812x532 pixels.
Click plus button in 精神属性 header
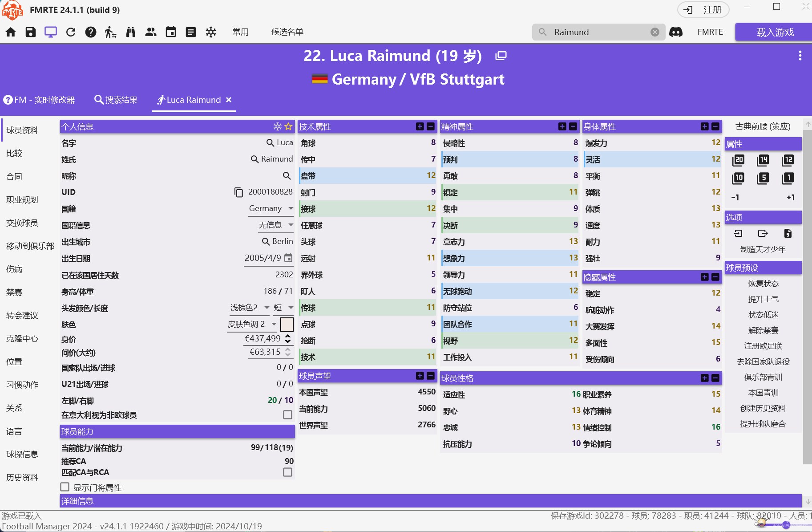[x=562, y=126]
